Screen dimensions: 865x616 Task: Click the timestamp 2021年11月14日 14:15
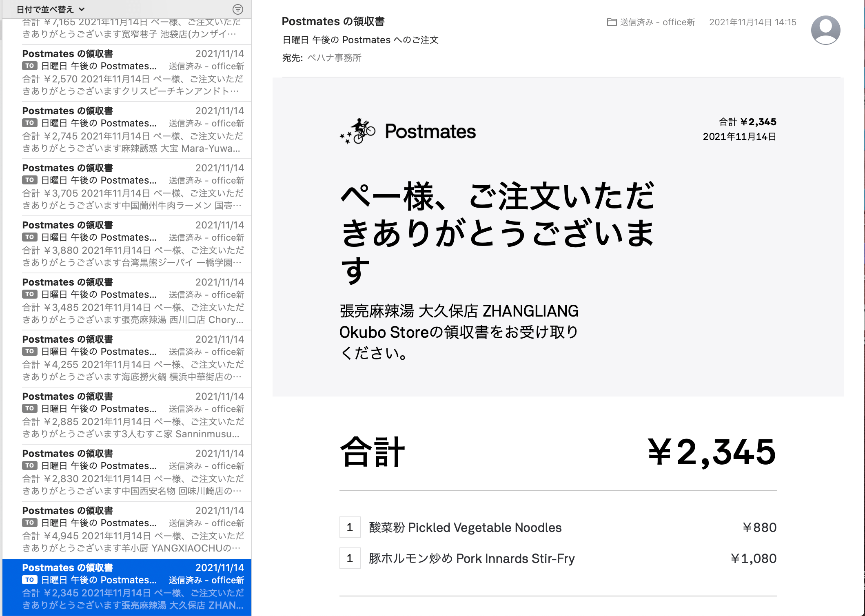tap(753, 22)
